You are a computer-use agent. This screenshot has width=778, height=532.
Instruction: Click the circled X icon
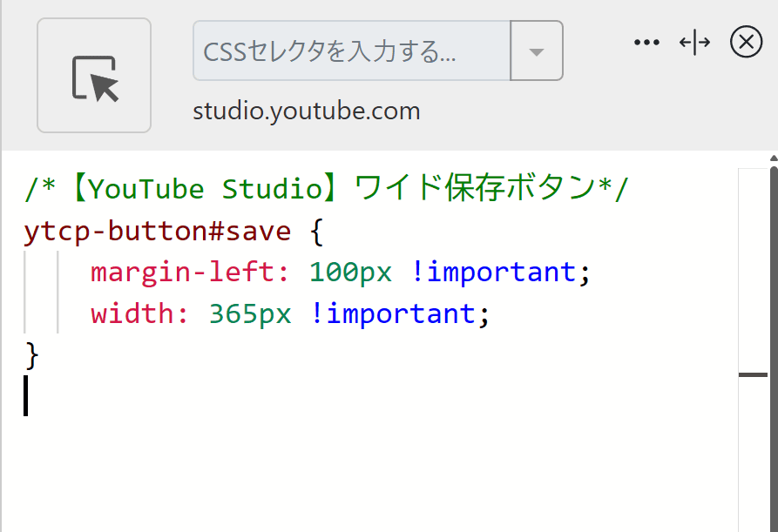tap(746, 42)
